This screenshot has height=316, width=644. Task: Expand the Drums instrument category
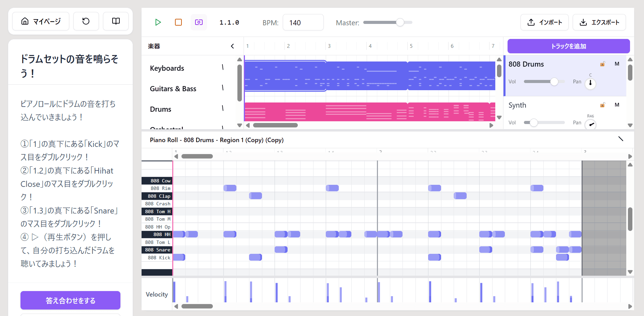tap(223, 108)
